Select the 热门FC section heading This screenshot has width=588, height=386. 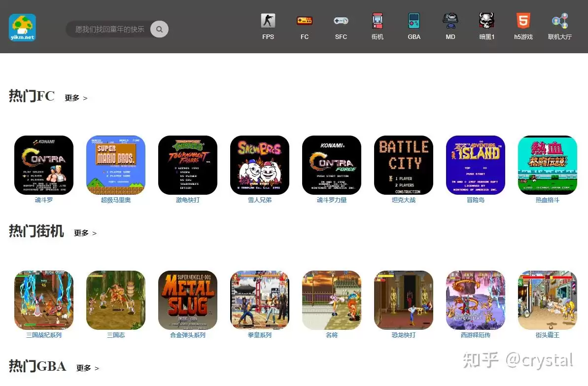click(x=32, y=96)
